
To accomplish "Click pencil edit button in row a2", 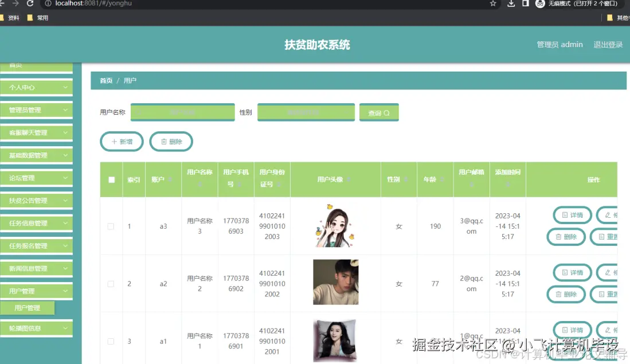I will [608, 272].
